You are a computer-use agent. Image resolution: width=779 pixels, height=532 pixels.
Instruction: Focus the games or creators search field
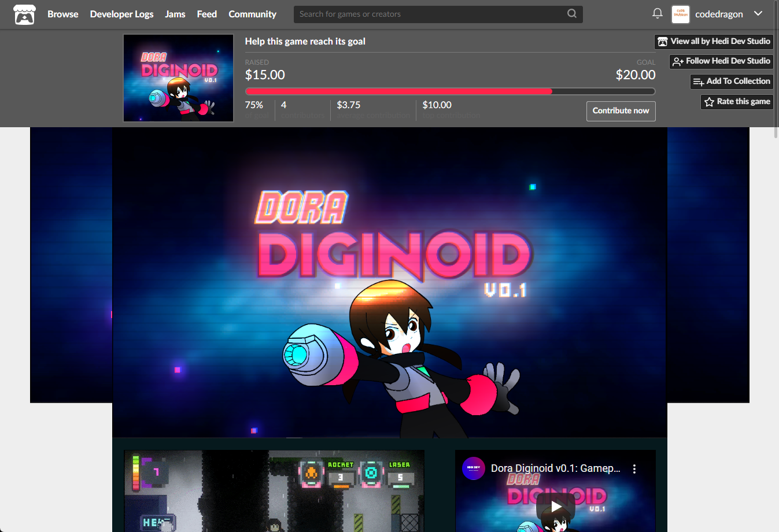(438, 14)
